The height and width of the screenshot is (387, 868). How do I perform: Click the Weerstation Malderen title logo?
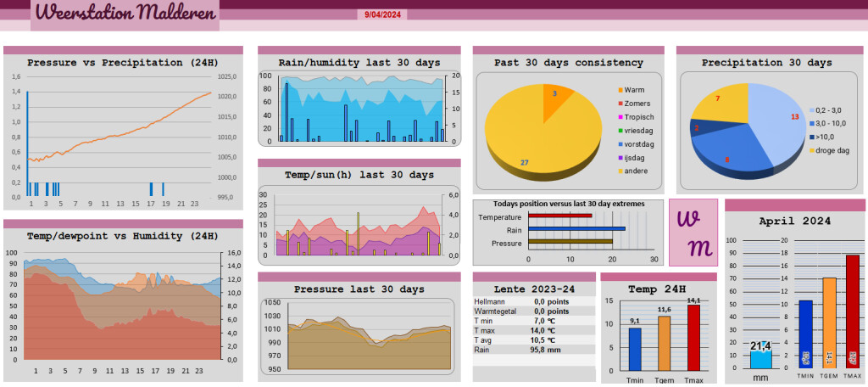[x=125, y=14]
